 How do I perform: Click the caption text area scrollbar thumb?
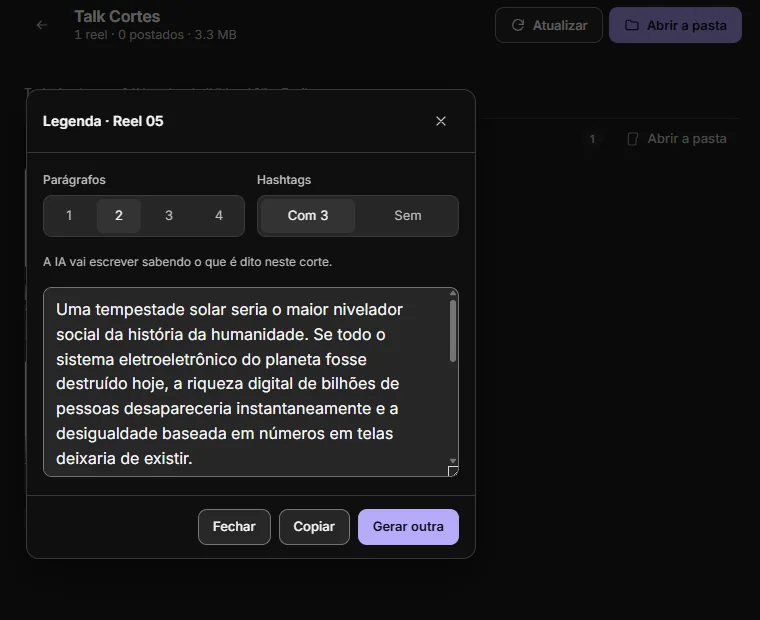pos(453,331)
